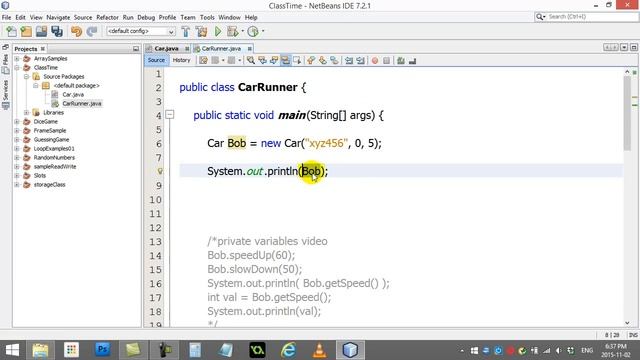Click the Undo arrow icon
The height and width of the screenshot is (360, 640).
(76, 31)
